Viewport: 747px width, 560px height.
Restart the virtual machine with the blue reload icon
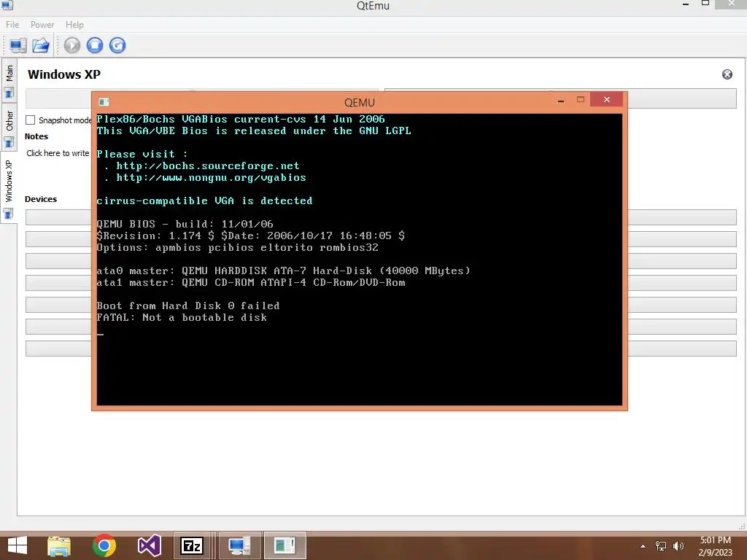pos(117,45)
